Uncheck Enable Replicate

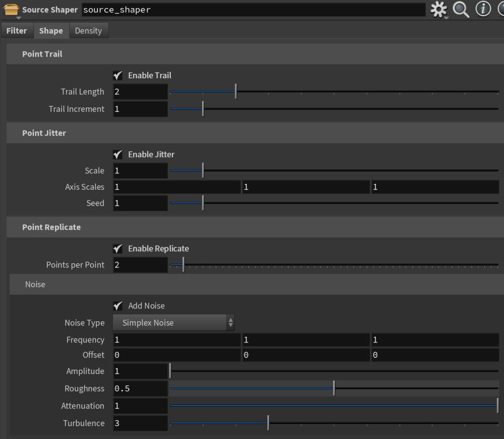pos(118,248)
